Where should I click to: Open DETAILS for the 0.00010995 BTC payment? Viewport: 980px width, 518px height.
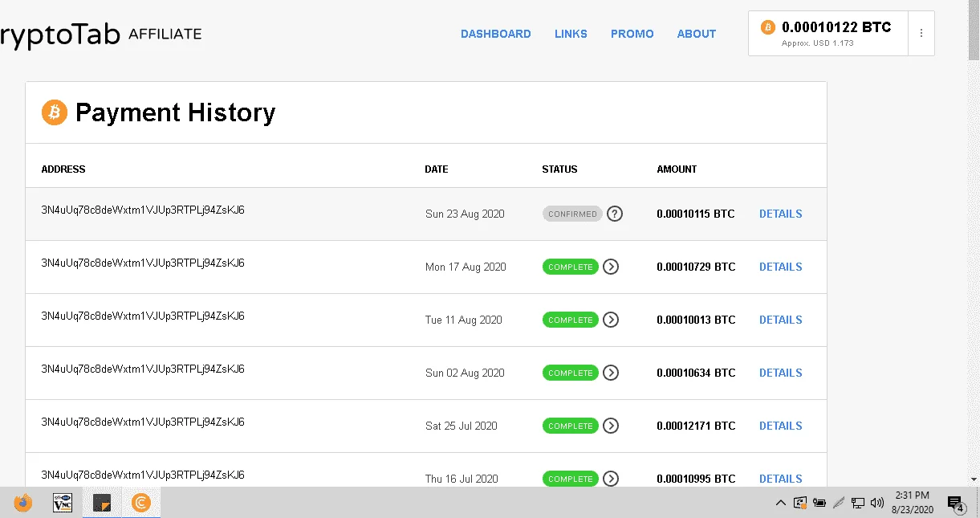point(781,479)
